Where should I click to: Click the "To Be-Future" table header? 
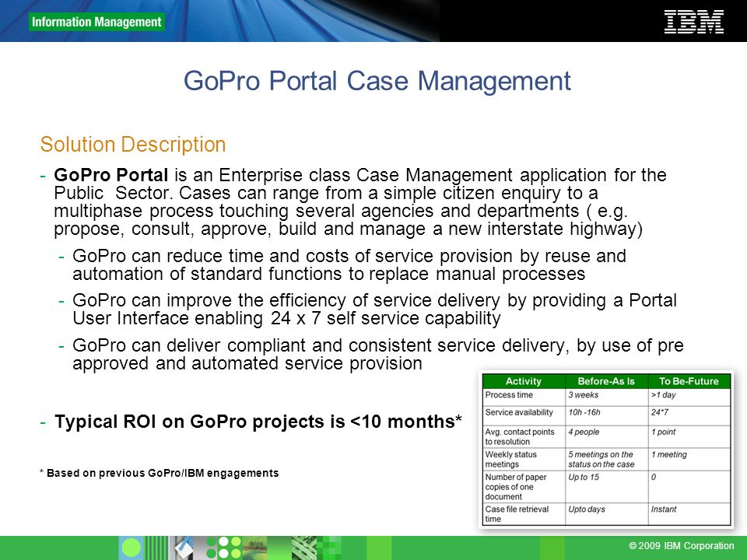689,381
